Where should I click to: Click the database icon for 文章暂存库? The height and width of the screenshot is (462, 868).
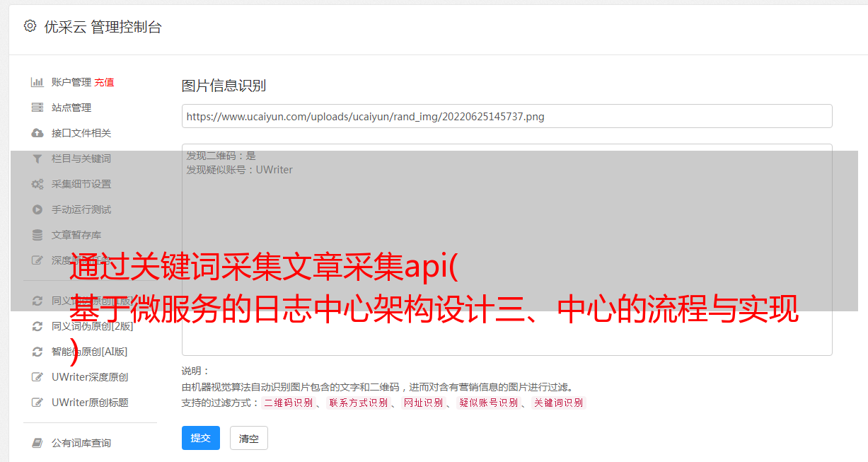click(37, 235)
